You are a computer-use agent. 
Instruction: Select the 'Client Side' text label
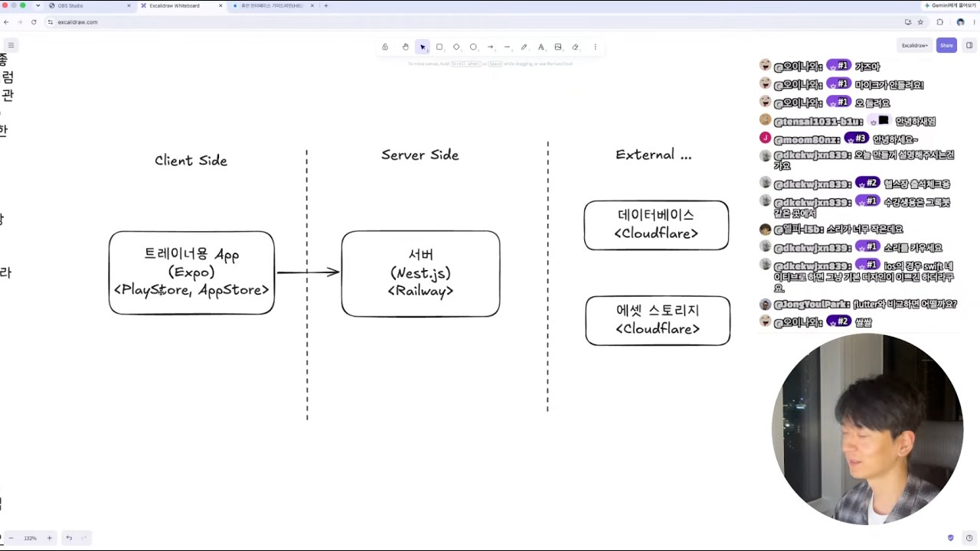[x=191, y=161]
